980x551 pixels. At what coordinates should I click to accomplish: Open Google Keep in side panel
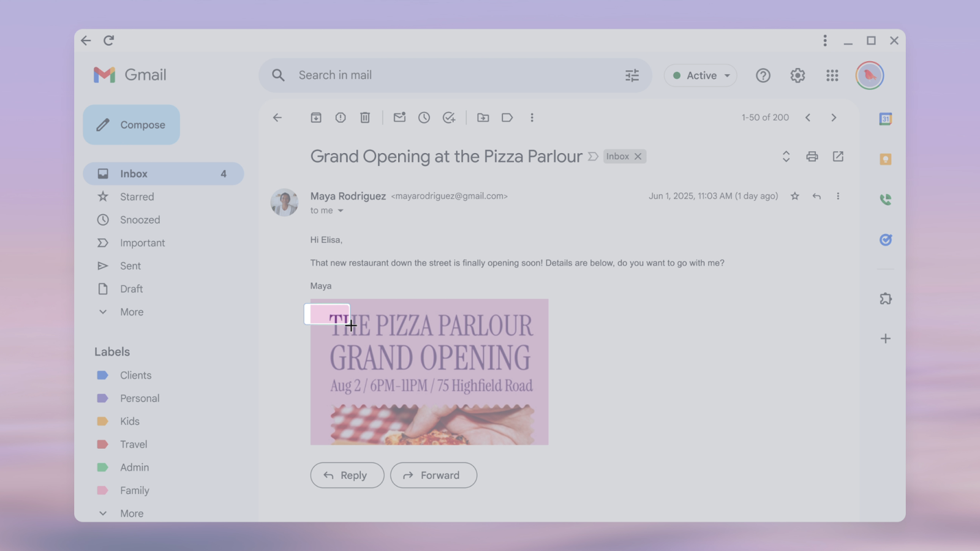click(x=886, y=159)
